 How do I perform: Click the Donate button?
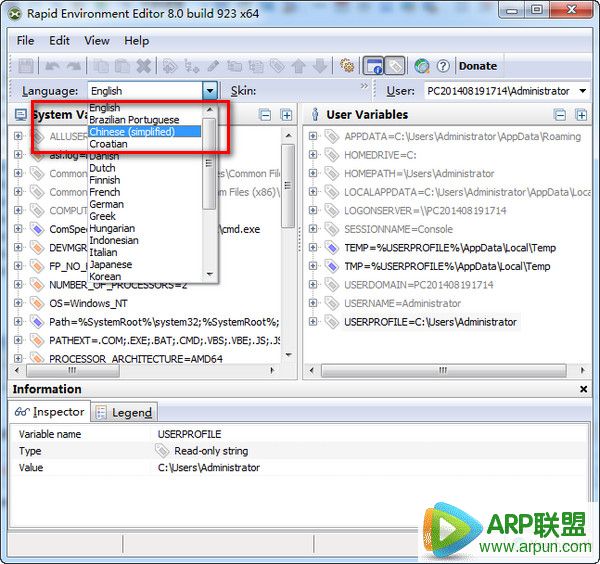(478, 66)
